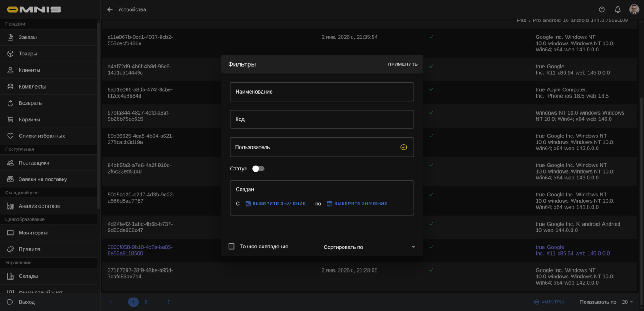644x311 pixels.
Task: Open the Показывать по 20 dropdown
Action: (627, 302)
